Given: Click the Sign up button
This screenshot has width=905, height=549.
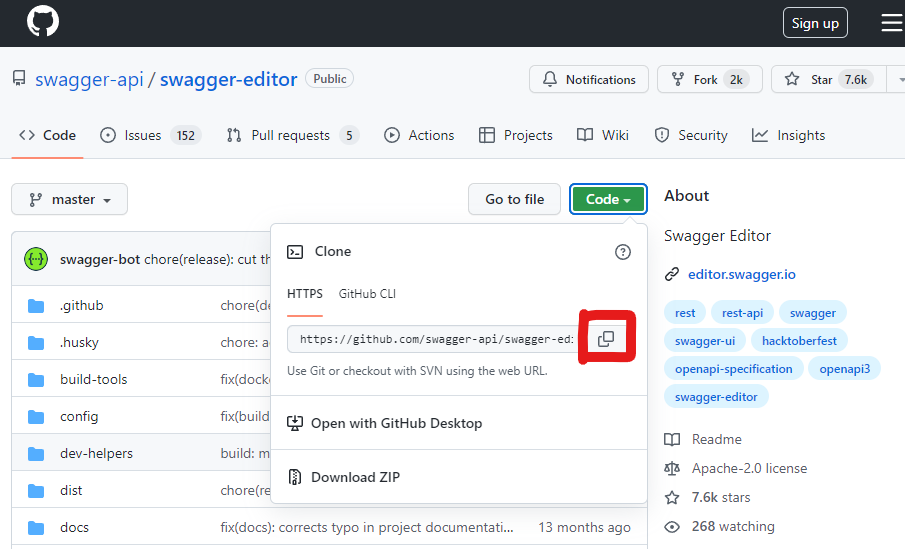Looking at the screenshot, I should click(x=815, y=23).
